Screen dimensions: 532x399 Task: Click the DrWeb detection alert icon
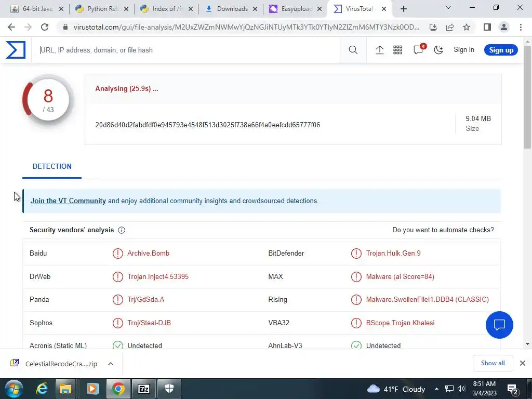click(118, 276)
